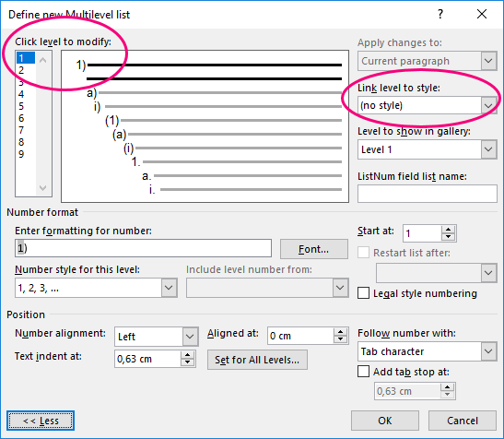Open the Follow number with dropdown
This screenshot has height=439, width=504.
click(488, 351)
